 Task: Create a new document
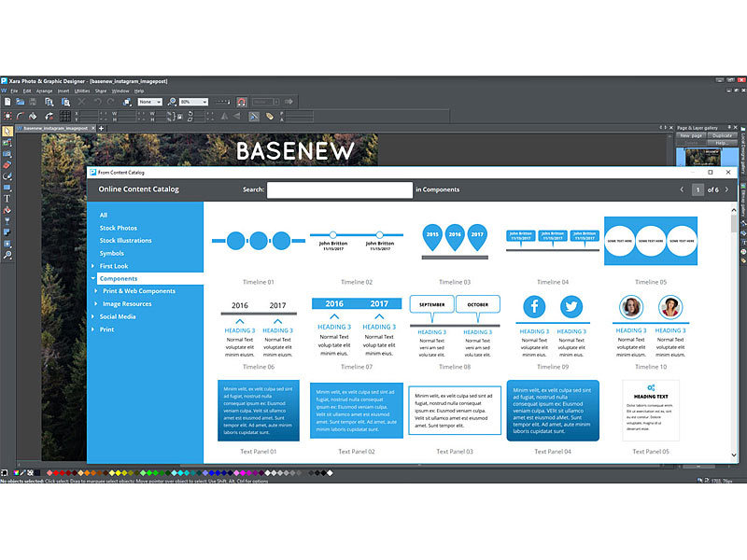(x=7, y=102)
